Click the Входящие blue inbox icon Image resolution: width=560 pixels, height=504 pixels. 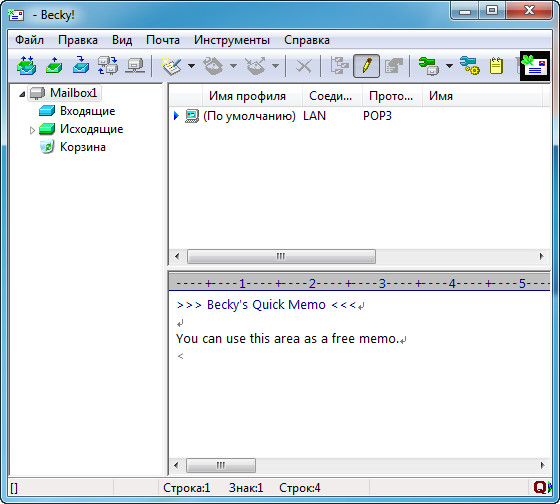click(47, 111)
